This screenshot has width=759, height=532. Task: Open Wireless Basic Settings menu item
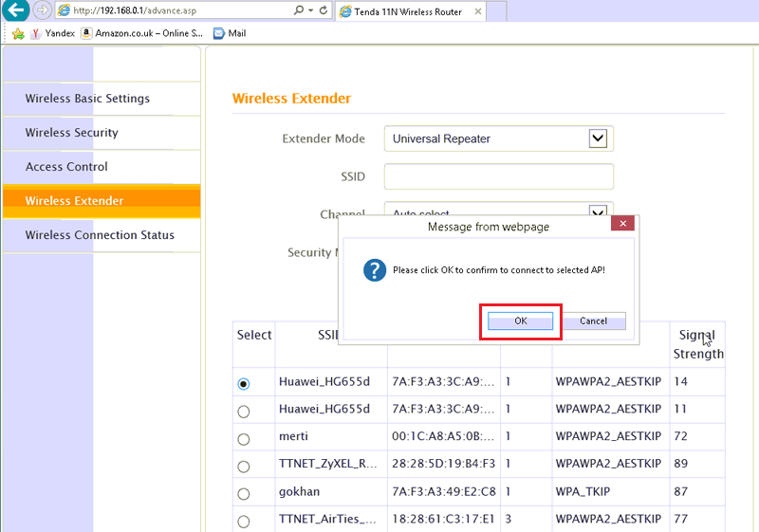pyautogui.click(x=87, y=99)
